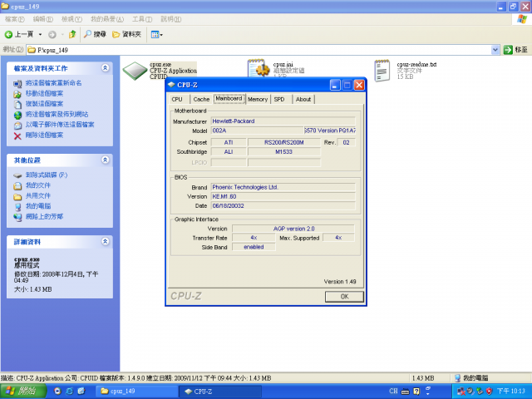Click the Up folder icon in toolbar
532x399 pixels.
click(x=72, y=34)
